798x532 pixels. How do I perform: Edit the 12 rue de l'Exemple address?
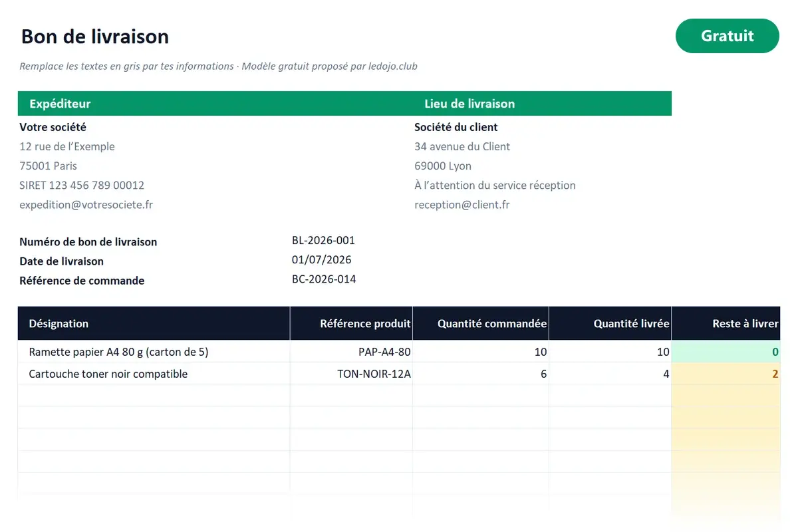[x=67, y=146]
